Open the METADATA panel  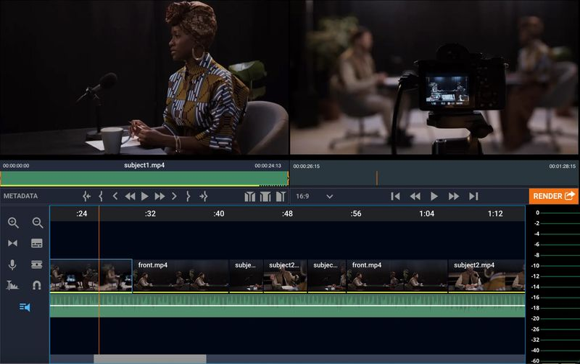coord(21,196)
